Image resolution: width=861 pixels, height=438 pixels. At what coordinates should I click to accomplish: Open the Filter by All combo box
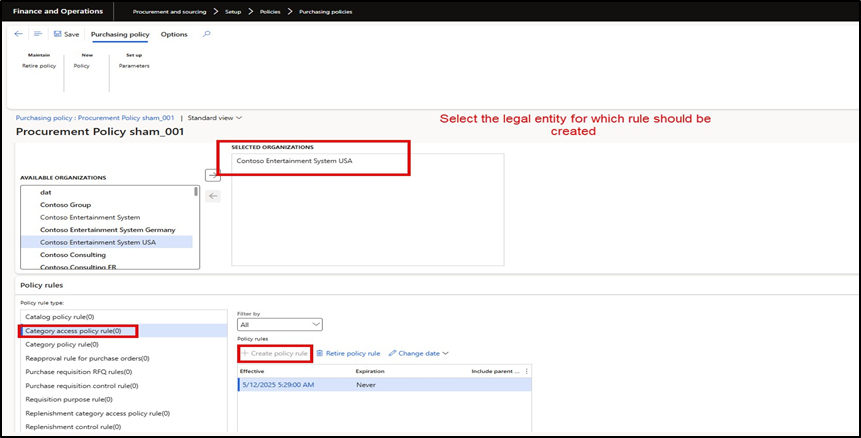click(280, 324)
